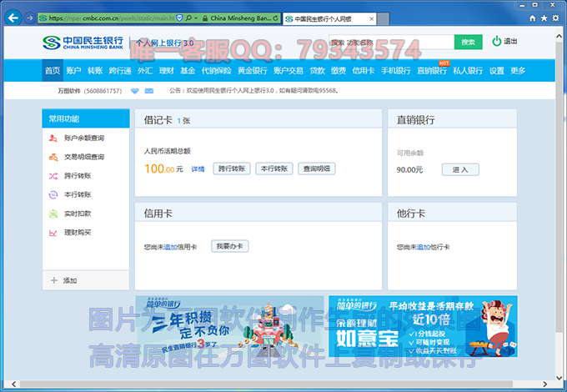Viewport: 567px width, 392px height.
Task: Click the browser back arrow button
Action: [14, 18]
